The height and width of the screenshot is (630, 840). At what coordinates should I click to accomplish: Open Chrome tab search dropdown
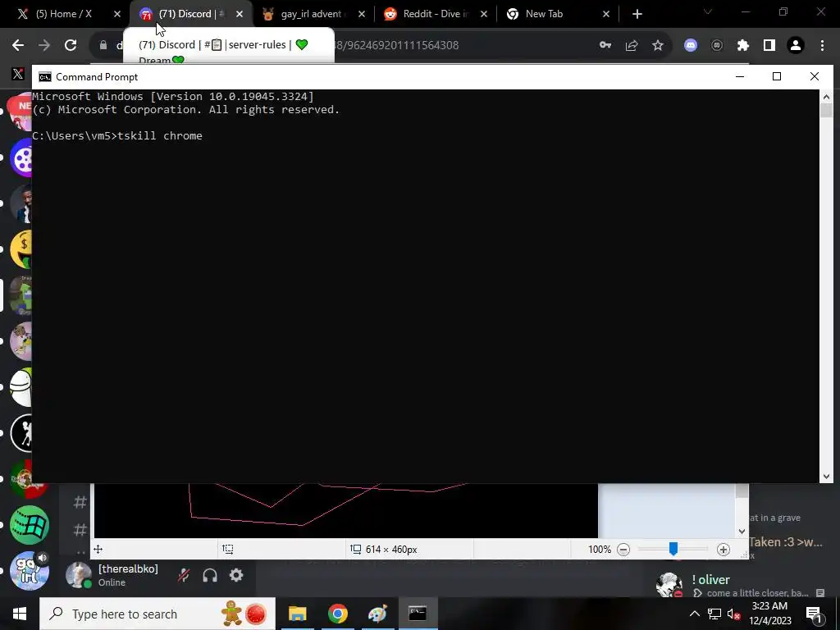708,11
